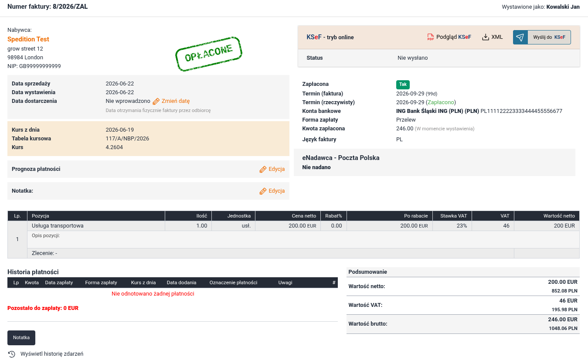Click the Forma zapłaty column header
Screen dimensions: 588x364
(101, 282)
